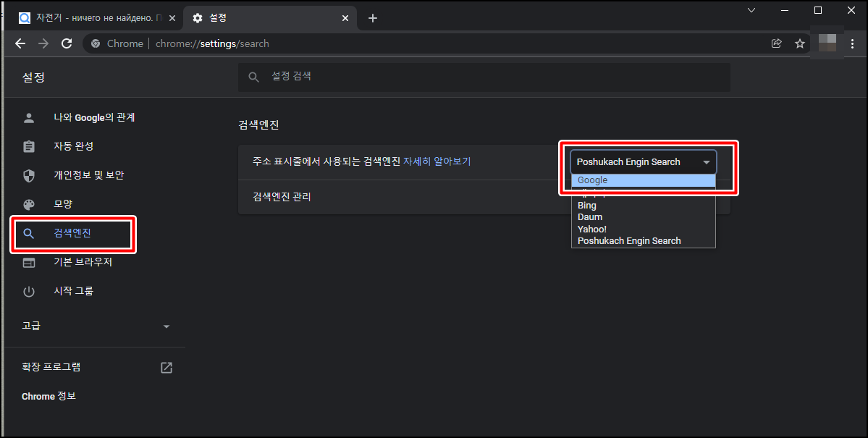Close the 설정 tab

click(x=345, y=18)
